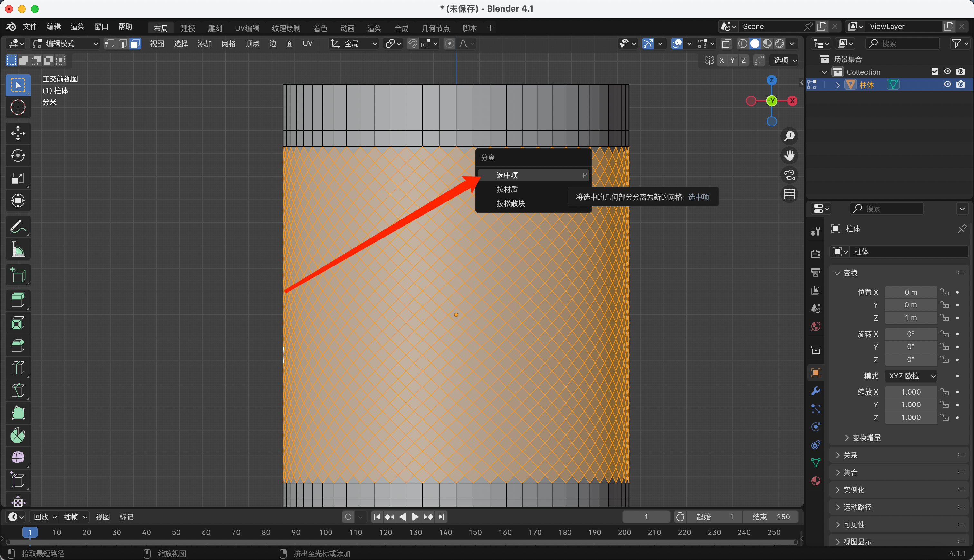This screenshot has height=560, width=974.
Task: Uncheck the Collection exclude checkbox
Action: [x=935, y=71]
